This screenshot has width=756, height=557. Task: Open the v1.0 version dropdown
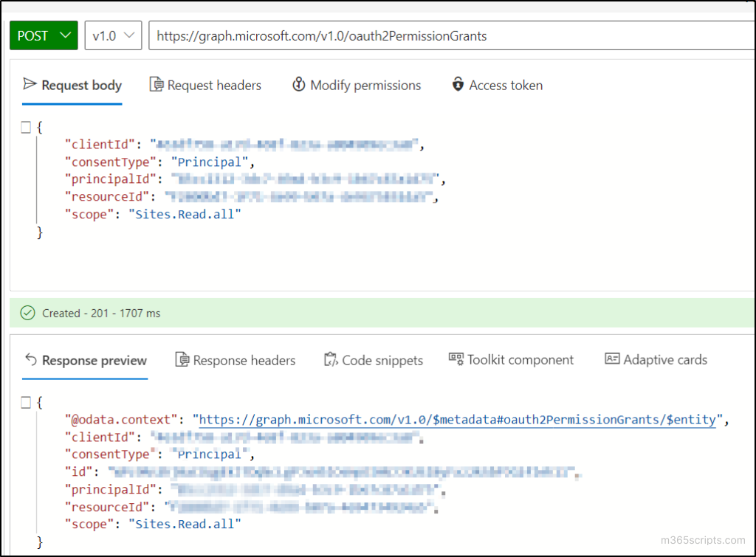tap(113, 35)
